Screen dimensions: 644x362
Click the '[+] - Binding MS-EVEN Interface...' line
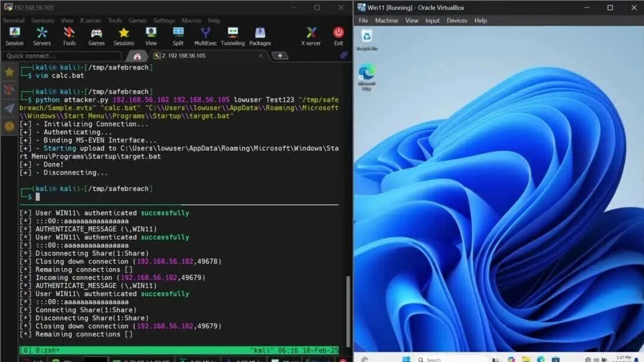click(88, 141)
